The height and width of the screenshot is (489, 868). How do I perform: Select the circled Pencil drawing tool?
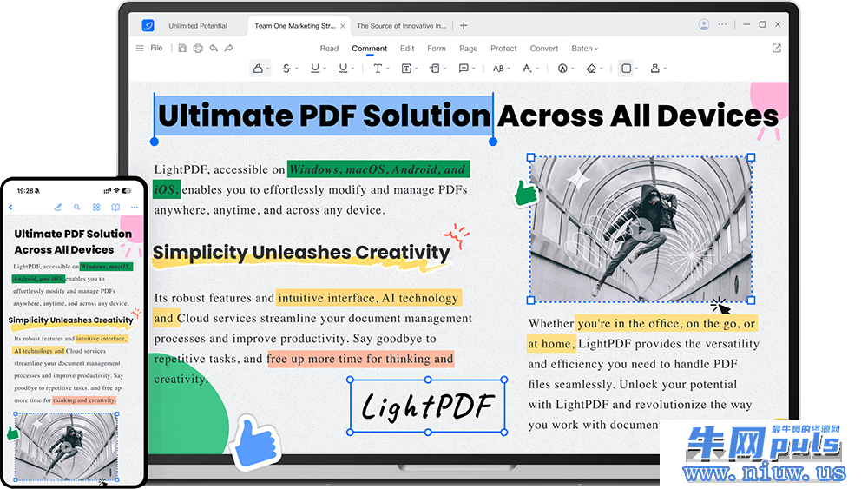pos(562,69)
